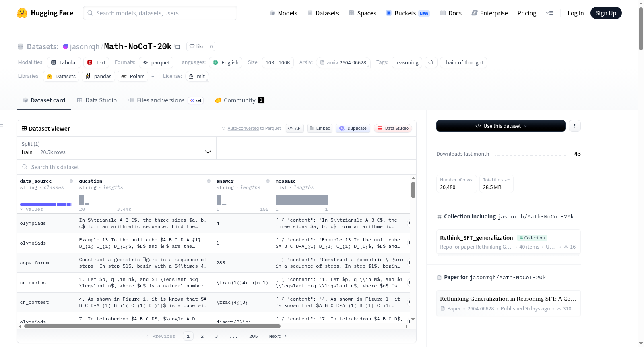The height and width of the screenshot is (347, 644).
Task: Show the +1 more libraries
Action: (x=155, y=76)
